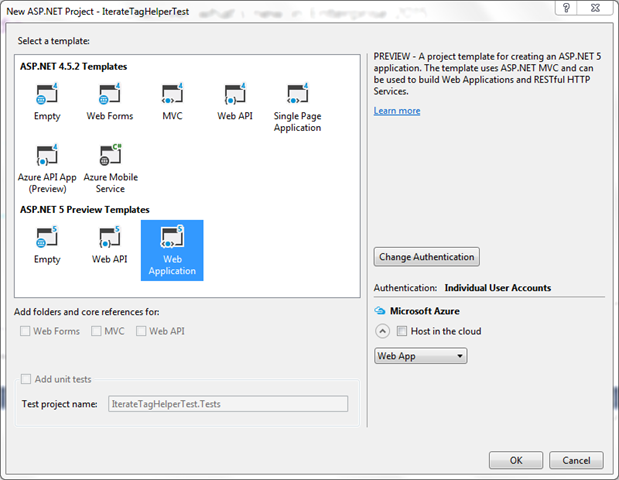Open the Web App hosting type dropdown

click(421, 356)
